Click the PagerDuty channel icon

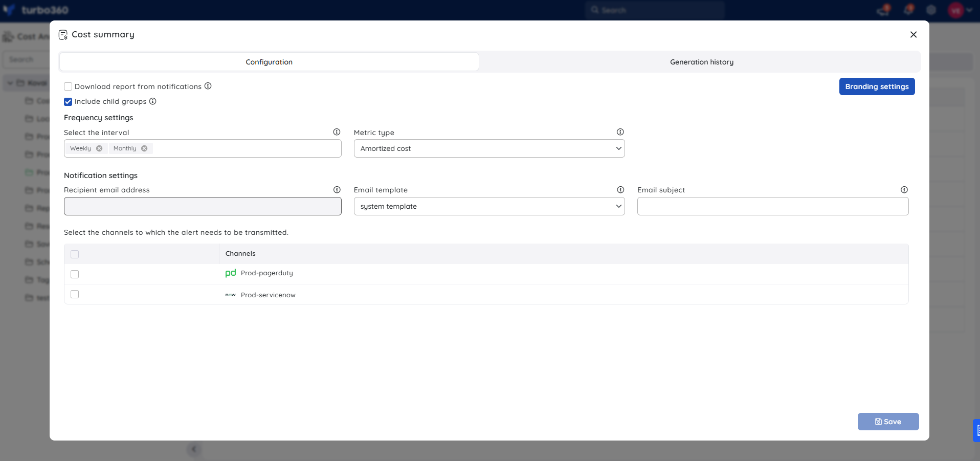(231, 273)
